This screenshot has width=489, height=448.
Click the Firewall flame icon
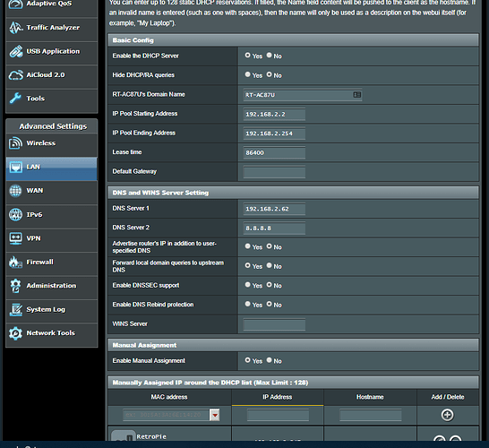[x=15, y=262]
